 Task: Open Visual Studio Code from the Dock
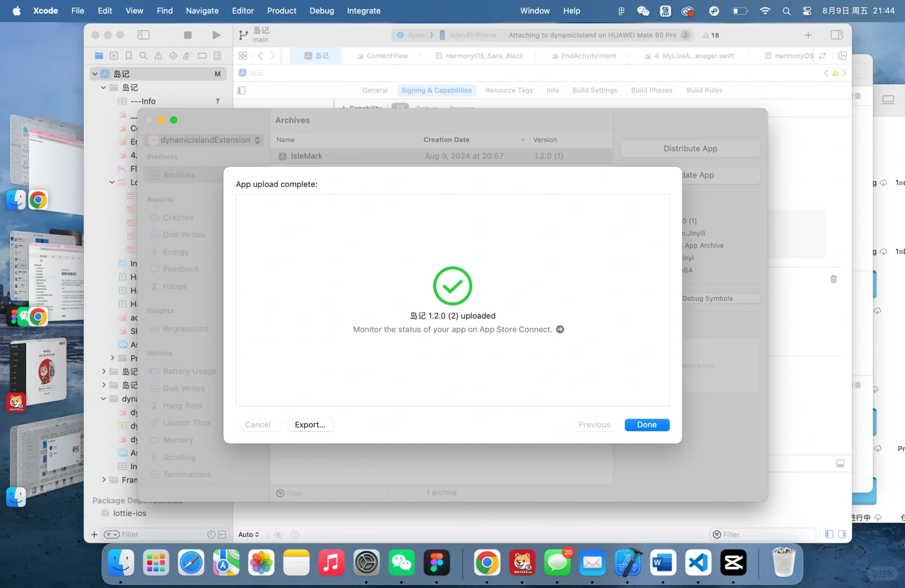pyautogui.click(x=698, y=562)
